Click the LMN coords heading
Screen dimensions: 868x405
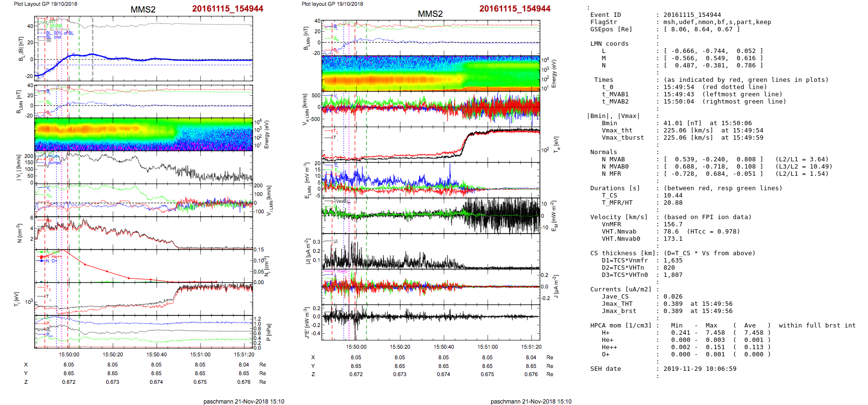click(609, 44)
